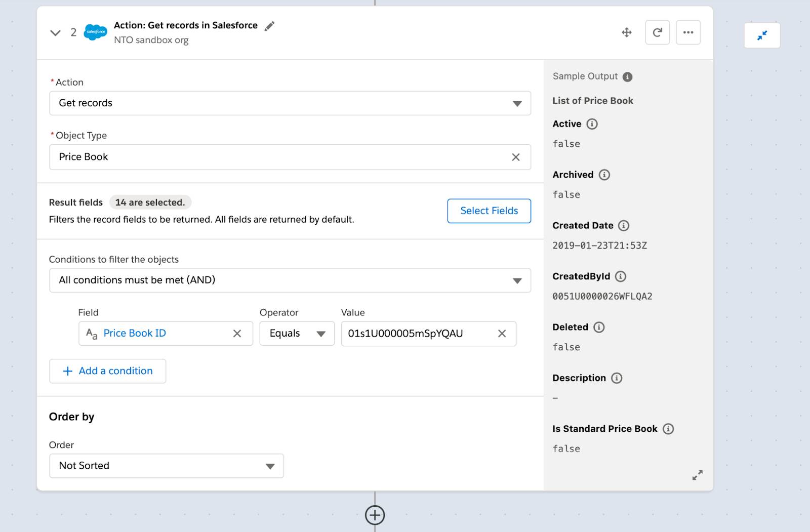Click the condition Value input field

point(429,334)
